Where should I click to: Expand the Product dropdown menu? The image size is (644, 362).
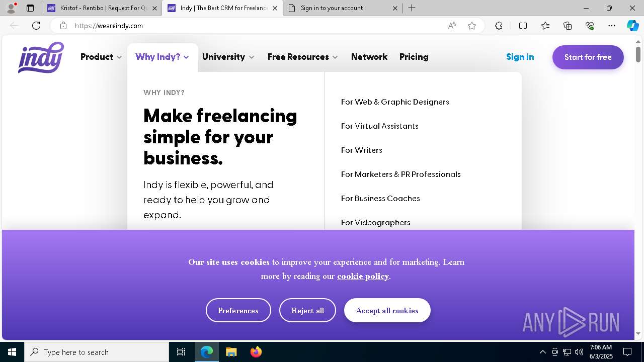(101, 57)
